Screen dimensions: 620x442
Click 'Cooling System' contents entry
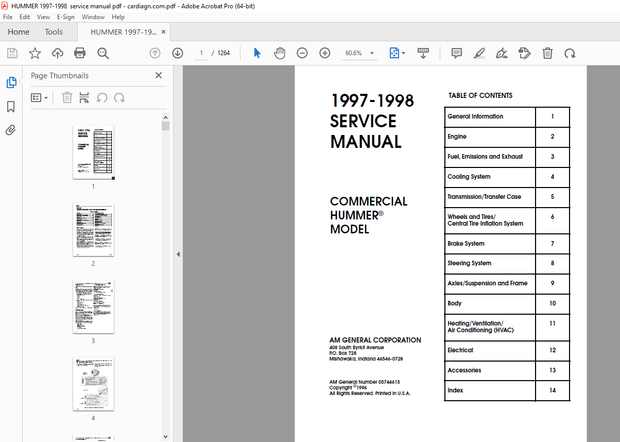pos(469,177)
